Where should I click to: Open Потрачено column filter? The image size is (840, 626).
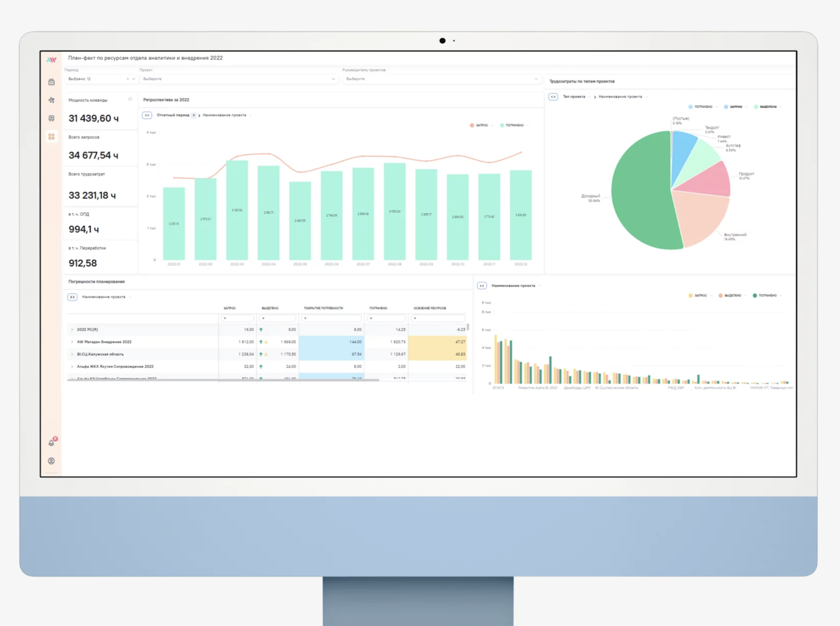point(386,318)
